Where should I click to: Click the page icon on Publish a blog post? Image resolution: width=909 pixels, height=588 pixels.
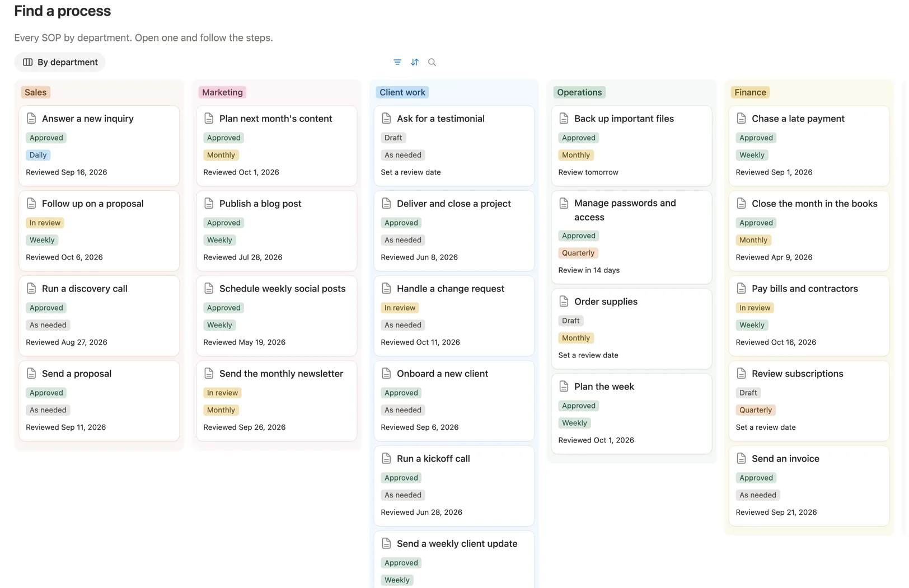(x=209, y=204)
